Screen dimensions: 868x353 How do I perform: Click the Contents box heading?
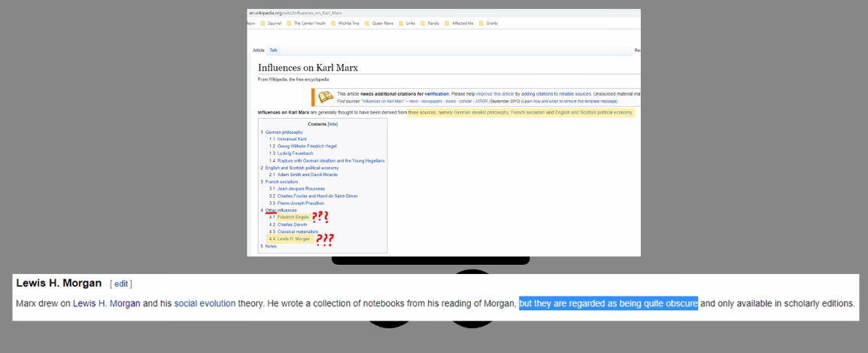click(317, 125)
